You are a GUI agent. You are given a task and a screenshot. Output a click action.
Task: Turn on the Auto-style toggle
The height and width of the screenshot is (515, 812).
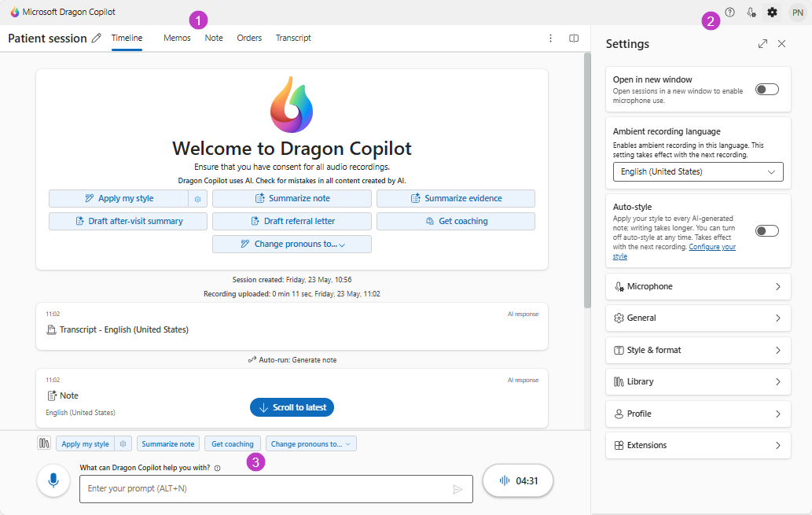766,230
